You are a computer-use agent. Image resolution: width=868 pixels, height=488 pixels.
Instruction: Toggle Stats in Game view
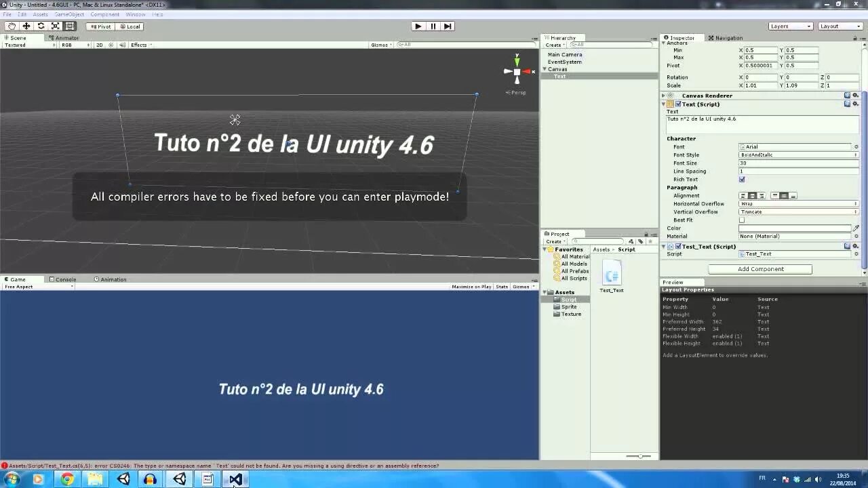click(x=502, y=287)
